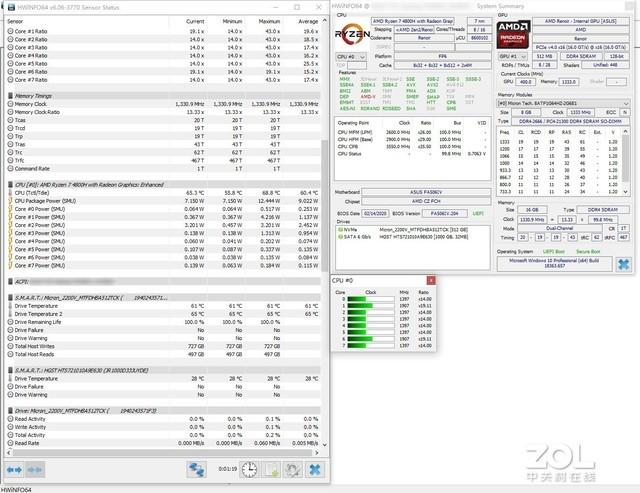The height and width of the screenshot is (493, 640).
Task: Click the Average column header
Action: click(308, 21)
